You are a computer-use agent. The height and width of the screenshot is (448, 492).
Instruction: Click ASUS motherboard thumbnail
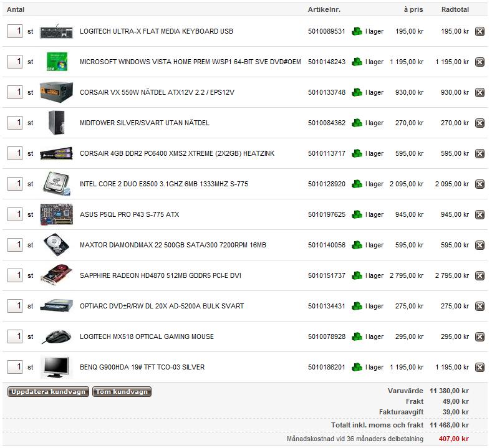coord(57,214)
